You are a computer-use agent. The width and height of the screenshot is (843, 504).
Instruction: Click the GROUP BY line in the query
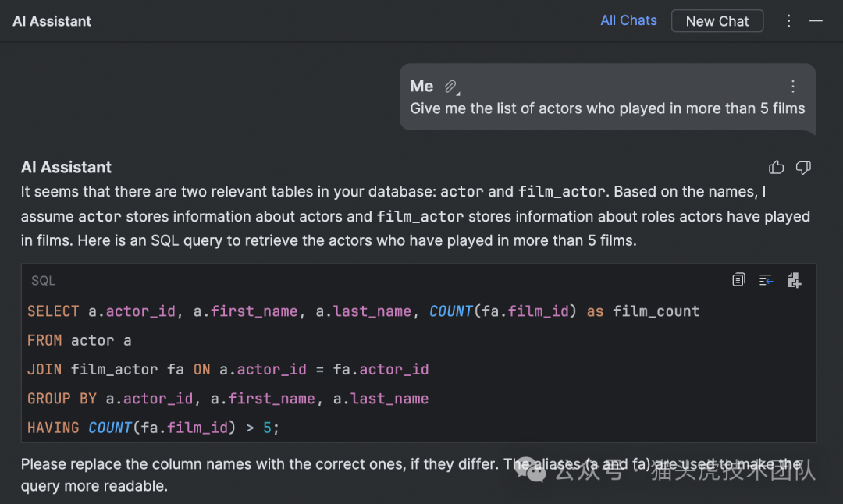pos(227,399)
